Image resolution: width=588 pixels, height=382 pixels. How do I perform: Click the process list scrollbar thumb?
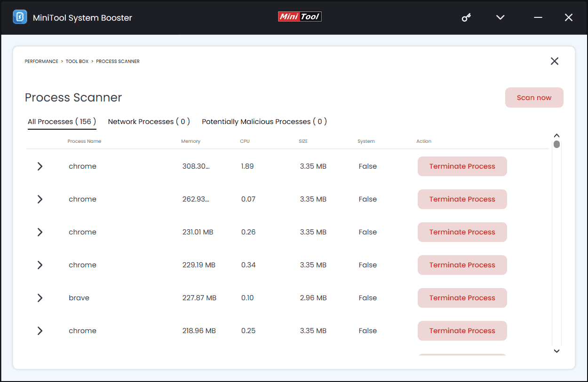(x=556, y=144)
